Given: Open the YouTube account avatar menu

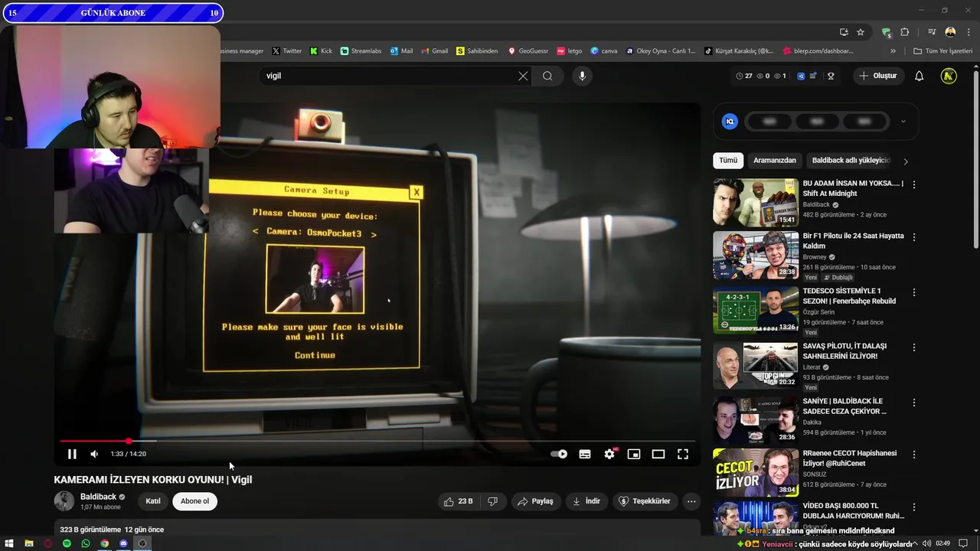Looking at the screenshot, I should click(x=949, y=76).
